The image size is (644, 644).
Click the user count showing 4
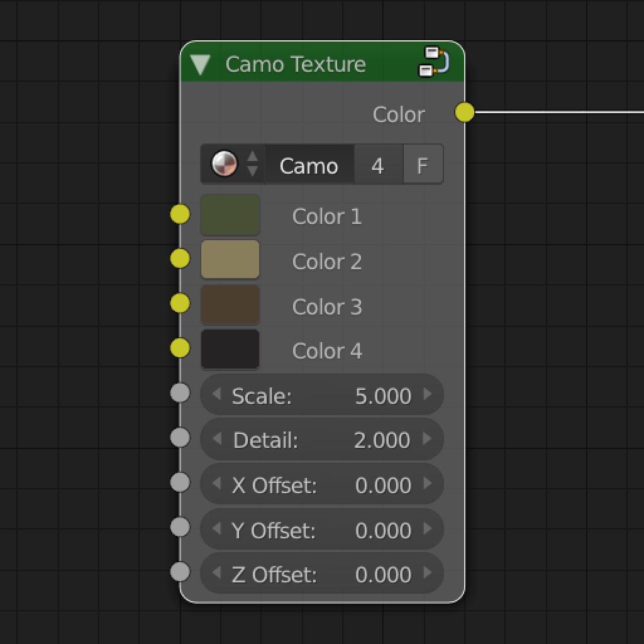[378, 164]
